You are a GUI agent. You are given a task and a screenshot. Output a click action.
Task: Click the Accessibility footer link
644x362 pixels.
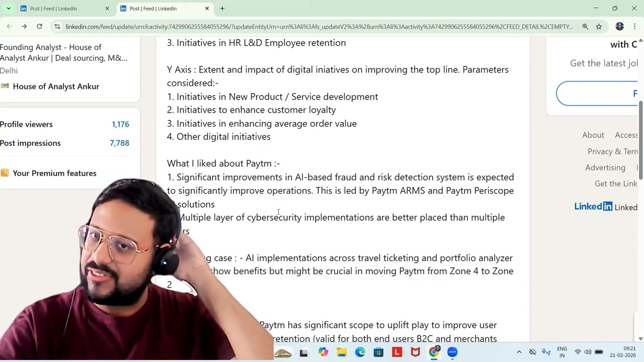coord(626,135)
